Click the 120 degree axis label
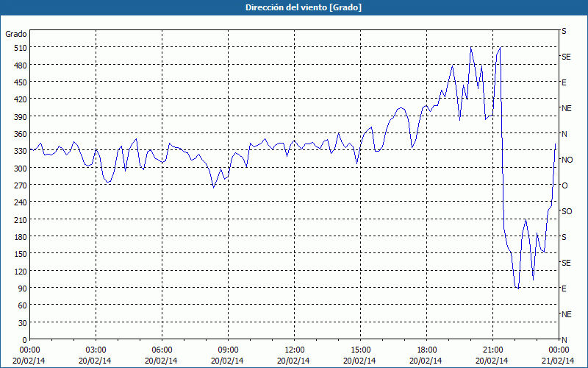The image size is (588, 368). coord(21,271)
